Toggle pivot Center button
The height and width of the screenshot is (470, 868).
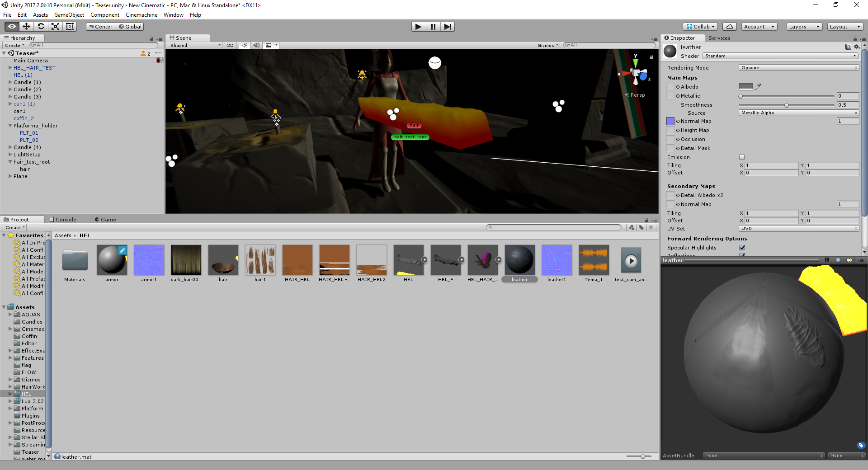100,27
